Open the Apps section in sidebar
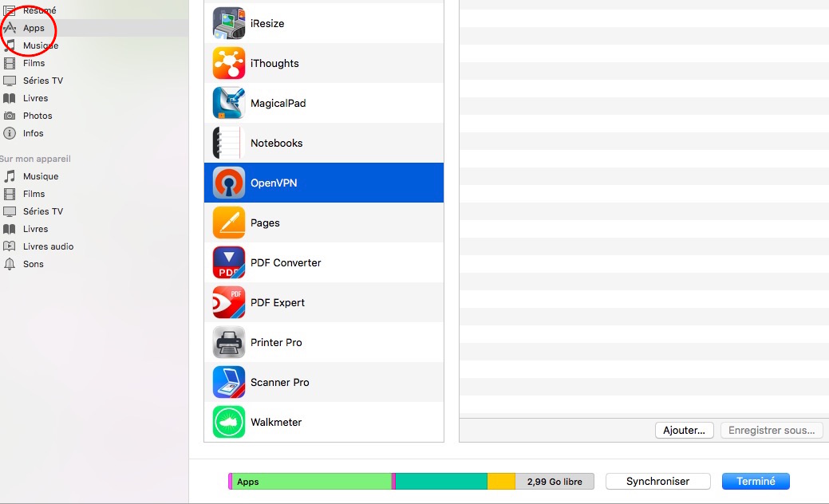 pos(34,28)
